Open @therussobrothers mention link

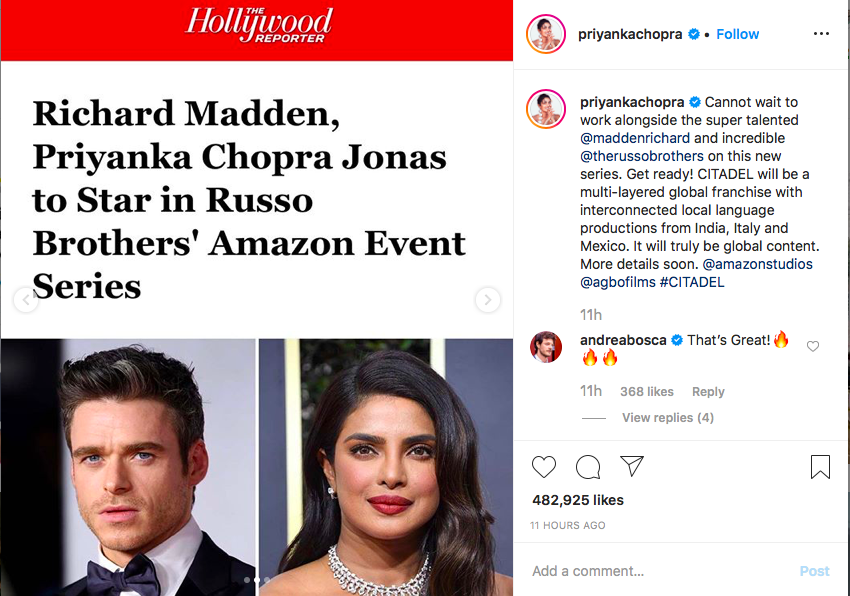642,156
